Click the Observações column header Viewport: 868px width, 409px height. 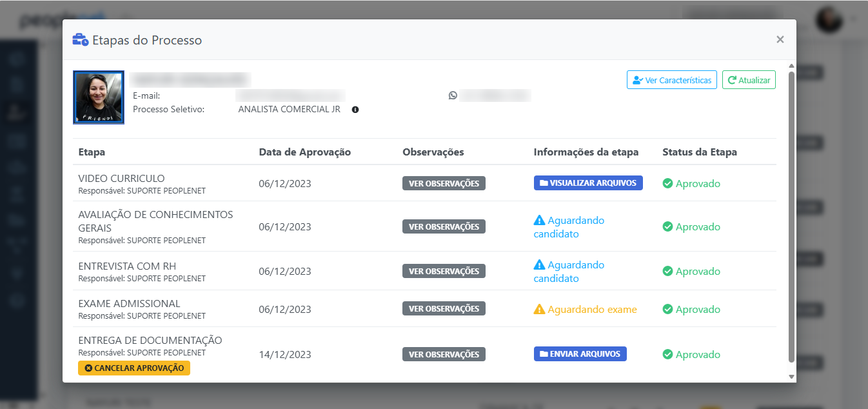pos(433,152)
